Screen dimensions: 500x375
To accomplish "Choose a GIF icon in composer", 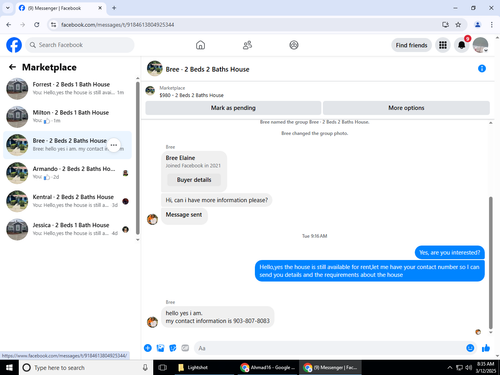I will [185, 348].
